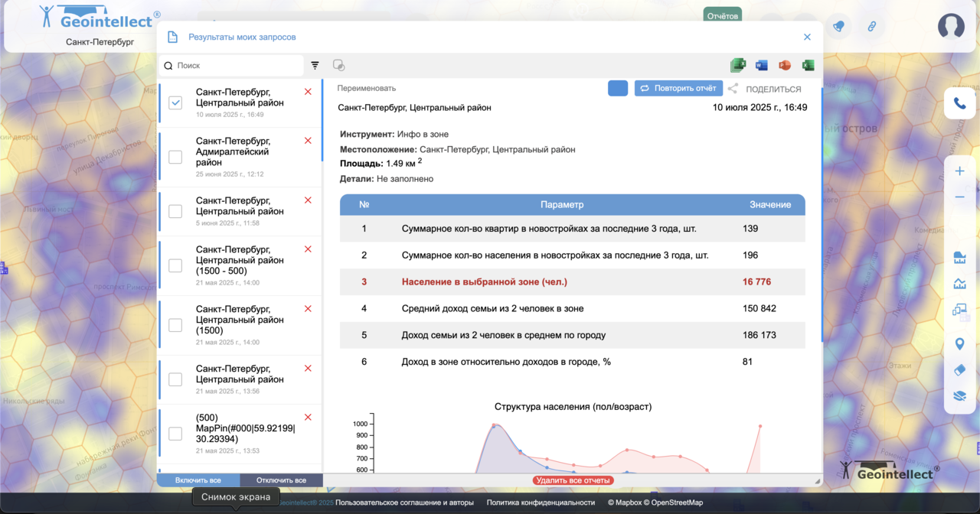Export report to Word document
The width and height of the screenshot is (980, 514).
pos(761,66)
